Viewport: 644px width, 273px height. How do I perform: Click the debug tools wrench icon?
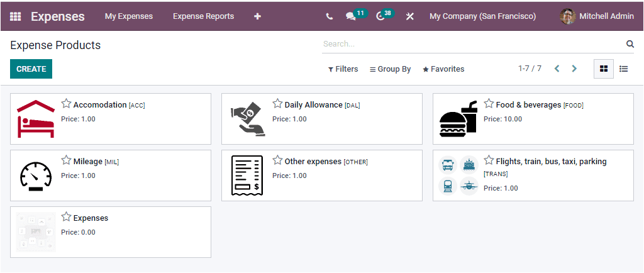coord(409,16)
